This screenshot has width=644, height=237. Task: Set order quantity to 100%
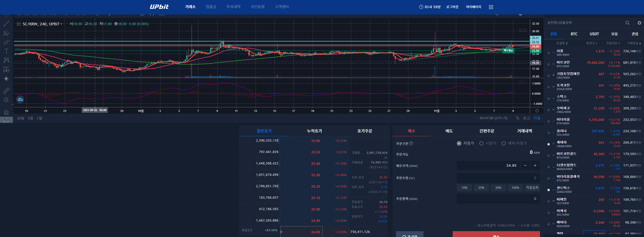[515, 188]
